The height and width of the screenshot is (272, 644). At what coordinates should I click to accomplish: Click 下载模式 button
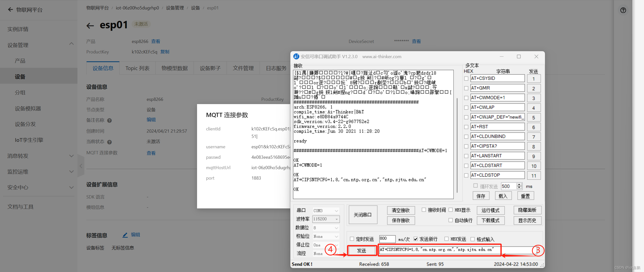[x=490, y=220]
